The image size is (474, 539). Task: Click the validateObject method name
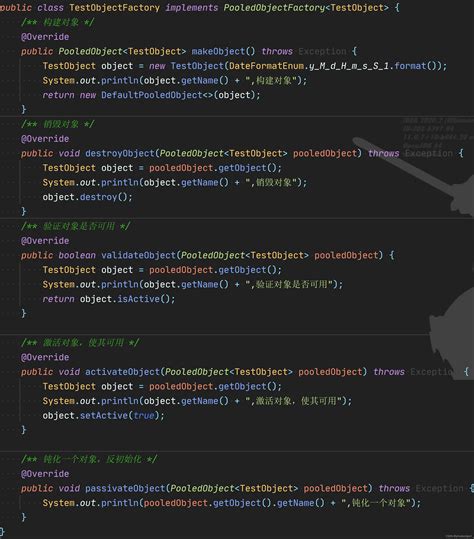(x=138, y=255)
